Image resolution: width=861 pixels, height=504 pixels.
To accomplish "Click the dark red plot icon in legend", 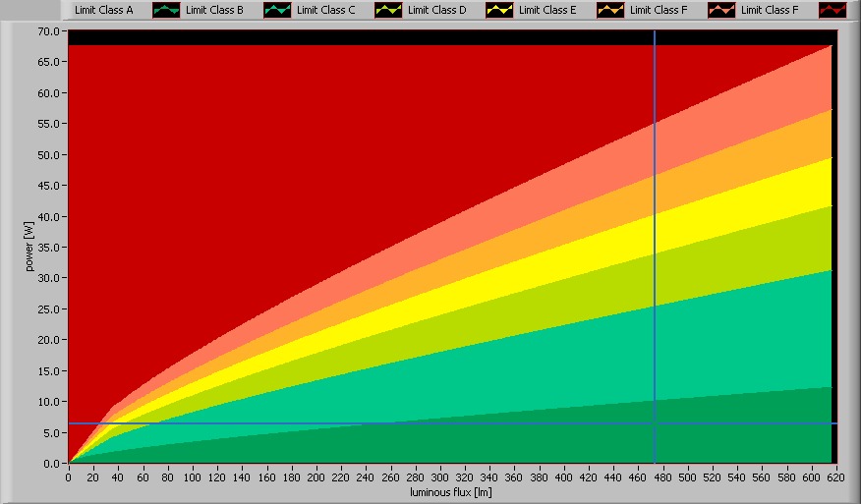I will click(832, 10).
